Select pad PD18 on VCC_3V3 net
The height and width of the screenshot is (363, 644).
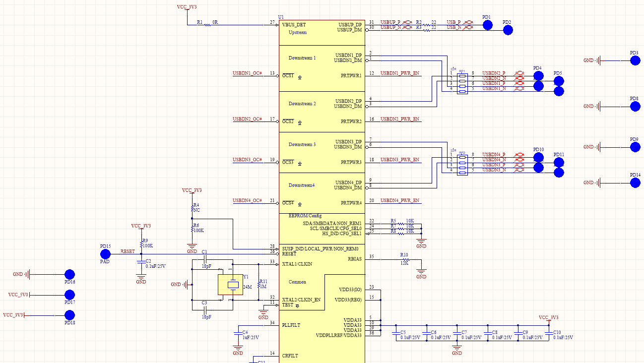tap(70, 315)
